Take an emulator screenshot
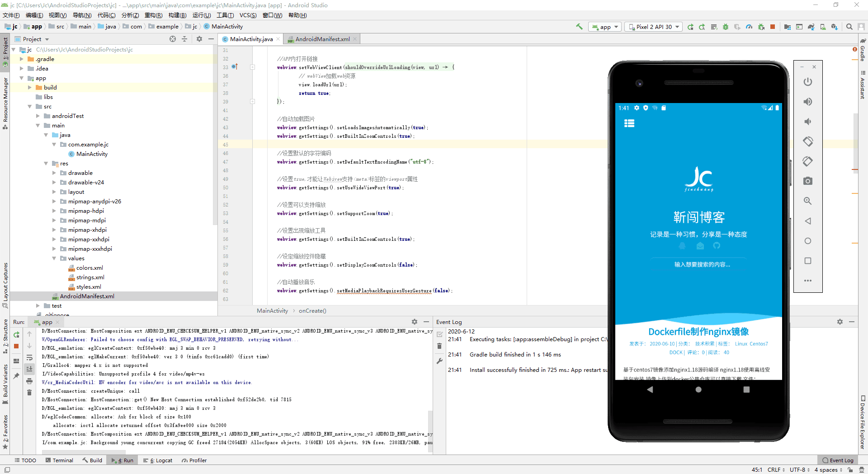This screenshot has width=868, height=474. (x=808, y=181)
